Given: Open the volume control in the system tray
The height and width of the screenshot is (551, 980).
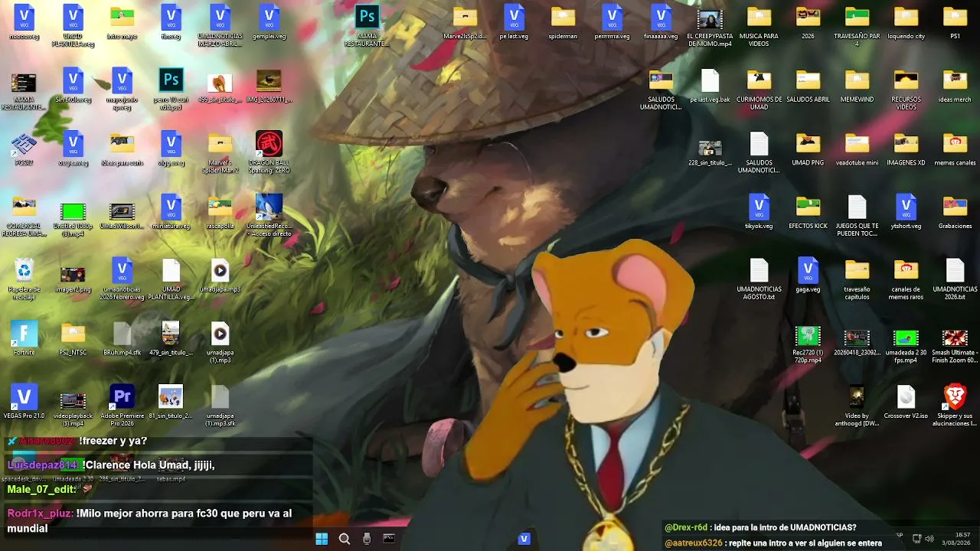Looking at the screenshot, I should click(x=930, y=539).
